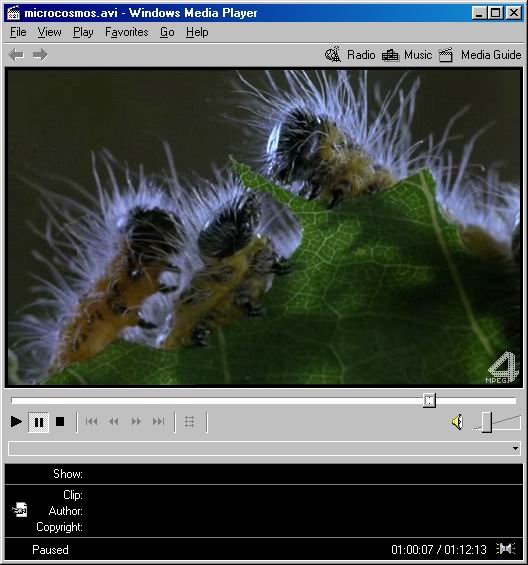Stop playback with the Stop button
The width and height of the screenshot is (528, 565).
(x=60, y=421)
